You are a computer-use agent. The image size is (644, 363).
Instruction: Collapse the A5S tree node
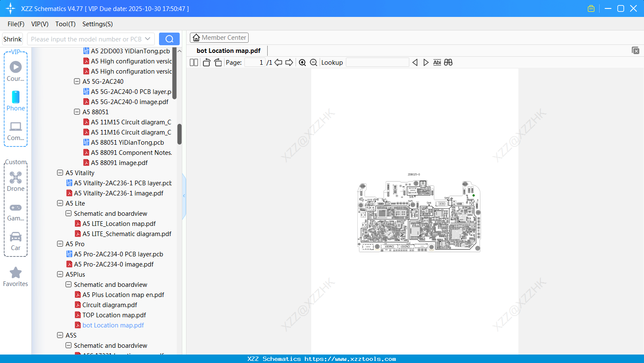coord(60,335)
